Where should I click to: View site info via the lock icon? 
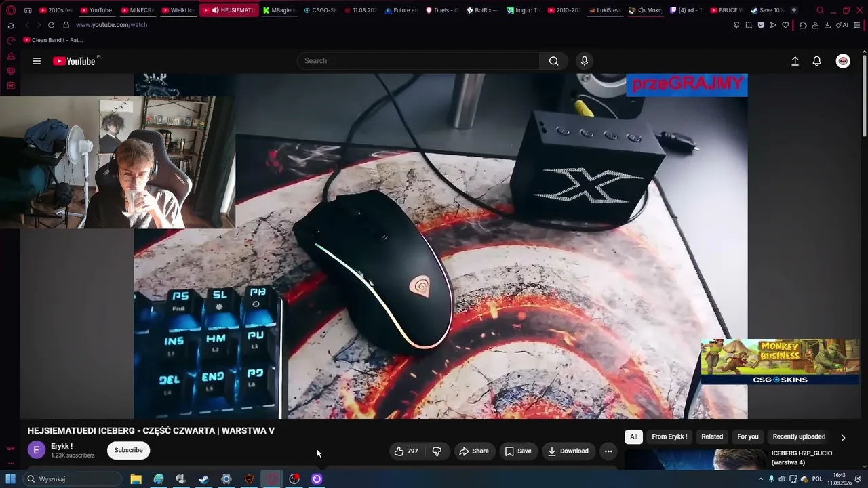tap(66, 25)
